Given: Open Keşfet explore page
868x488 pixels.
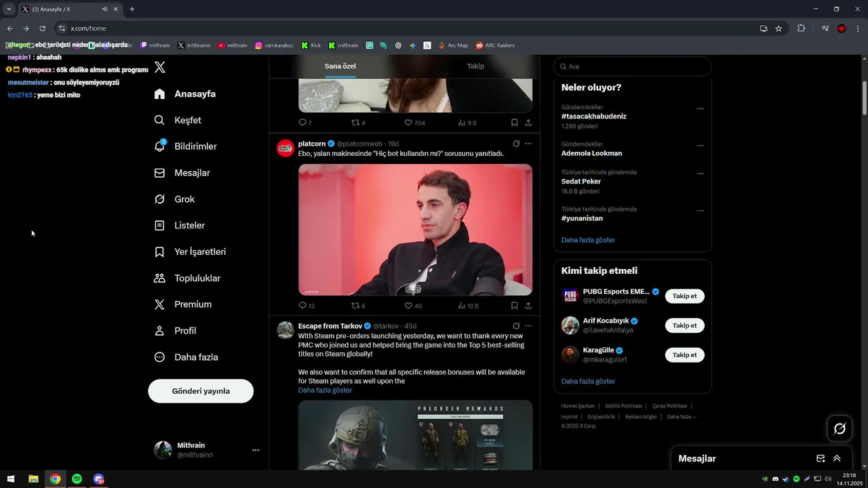Looking at the screenshot, I should pyautogui.click(x=178, y=120).
